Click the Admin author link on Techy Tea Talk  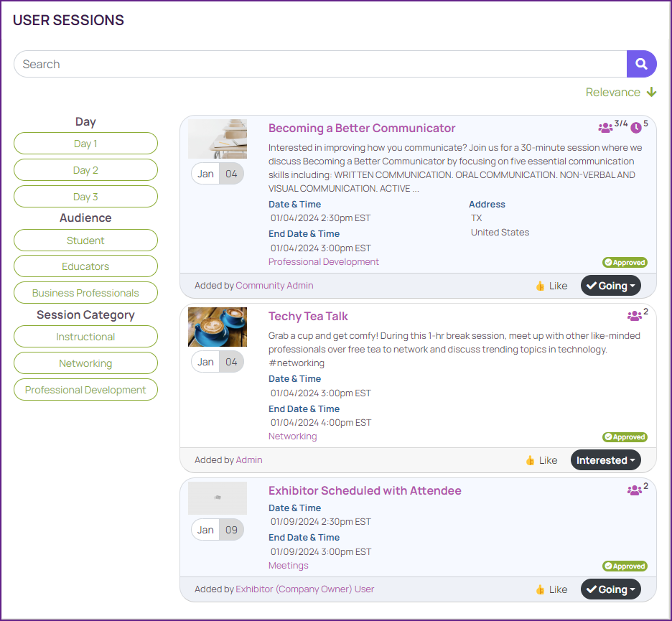pos(249,460)
